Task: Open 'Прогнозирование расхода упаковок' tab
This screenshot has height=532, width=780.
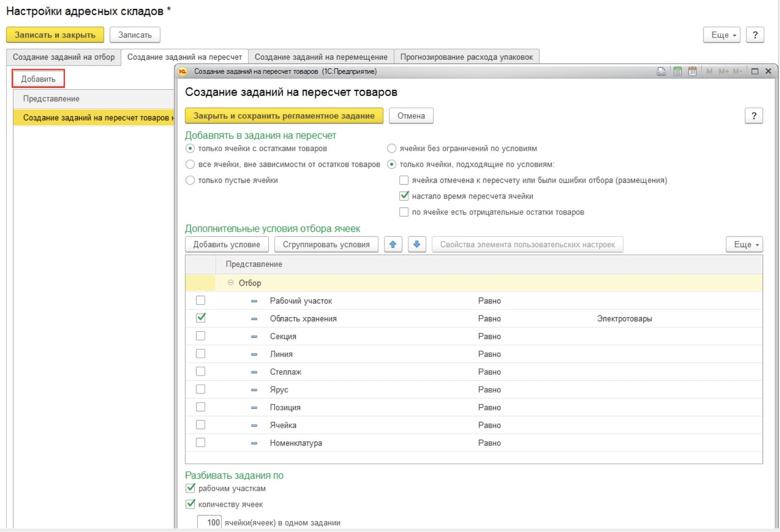Action: coord(466,57)
